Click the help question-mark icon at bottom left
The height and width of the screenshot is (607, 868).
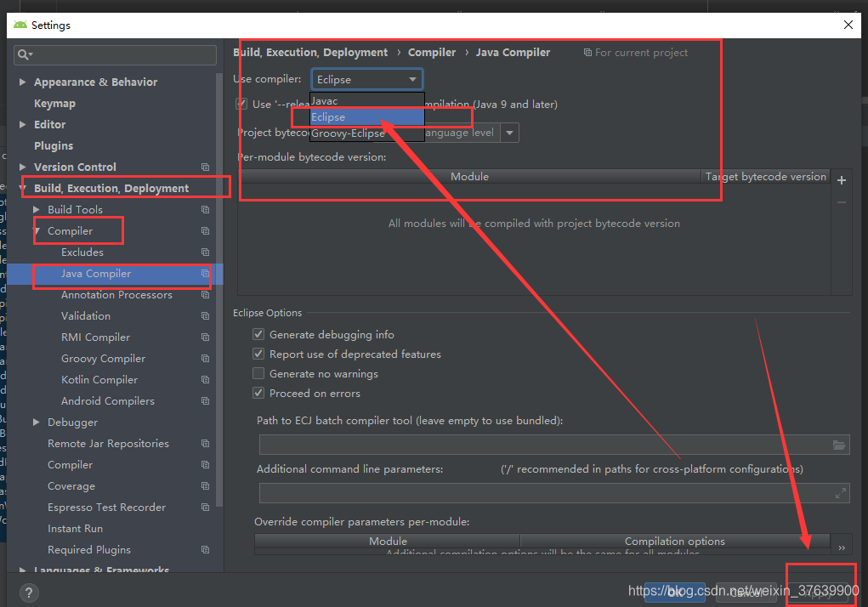[28, 593]
